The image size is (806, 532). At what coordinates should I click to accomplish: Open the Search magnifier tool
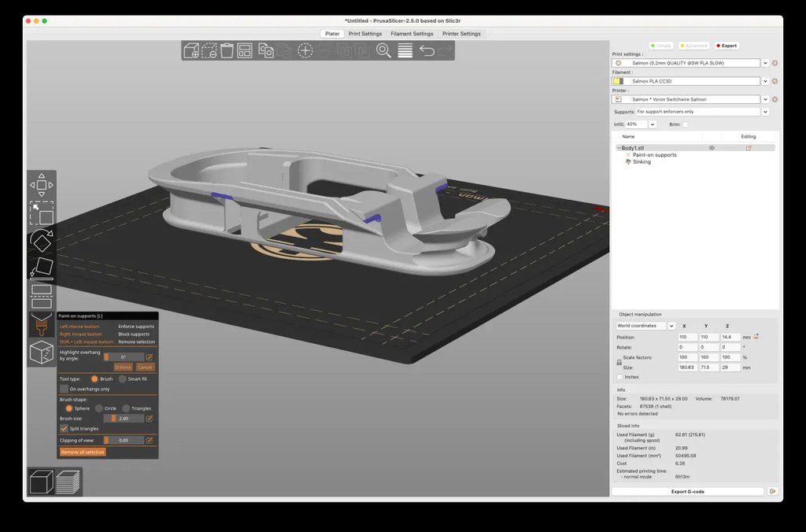[383, 51]
